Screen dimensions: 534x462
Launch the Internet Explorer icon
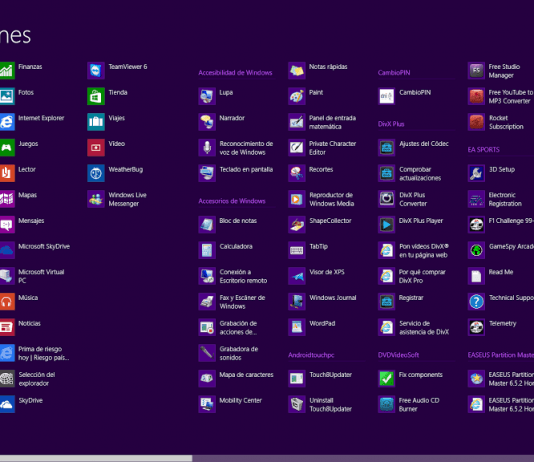[7, 122]
